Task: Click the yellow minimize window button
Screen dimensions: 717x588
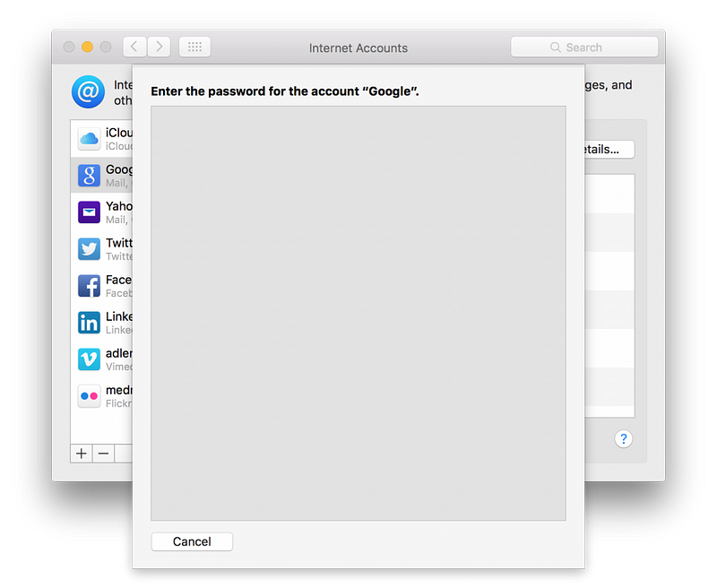Action: (87, 48)
